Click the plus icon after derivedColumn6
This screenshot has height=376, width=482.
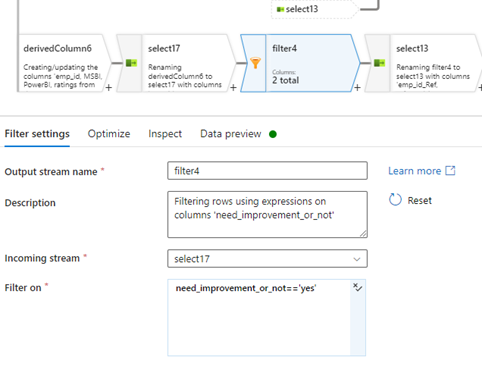tap(109, 88)
